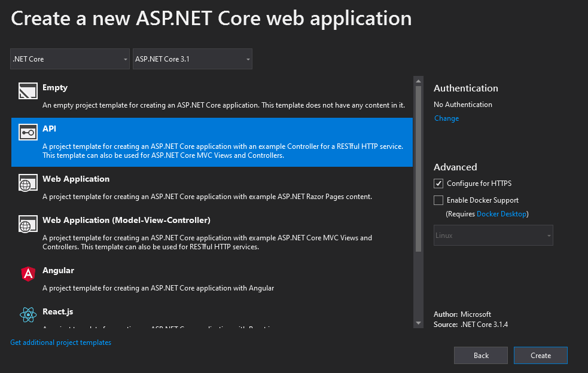Pick the Model-View-Controller template icon
The width and height of the screenshot is (588, 373).
(28, 224)
